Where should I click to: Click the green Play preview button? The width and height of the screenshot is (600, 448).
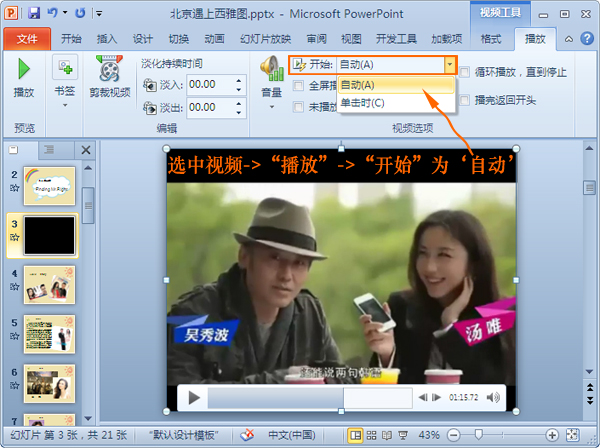(24, 69)
